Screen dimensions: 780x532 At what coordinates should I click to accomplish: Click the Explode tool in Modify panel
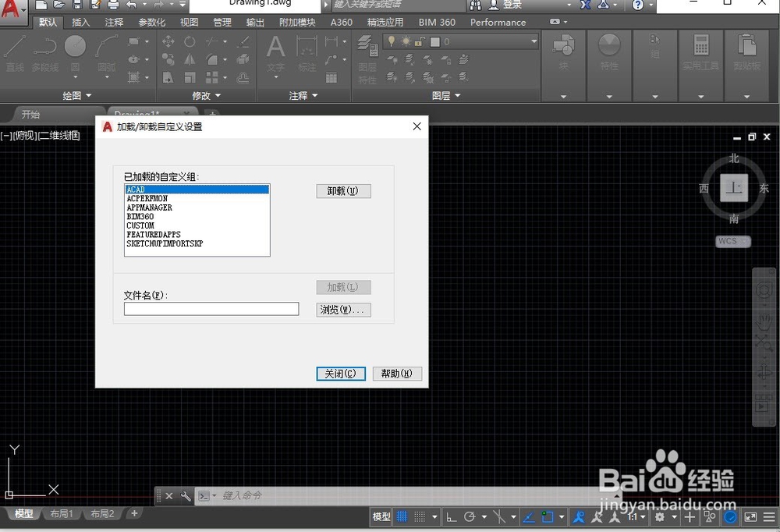tap(243, 60)
